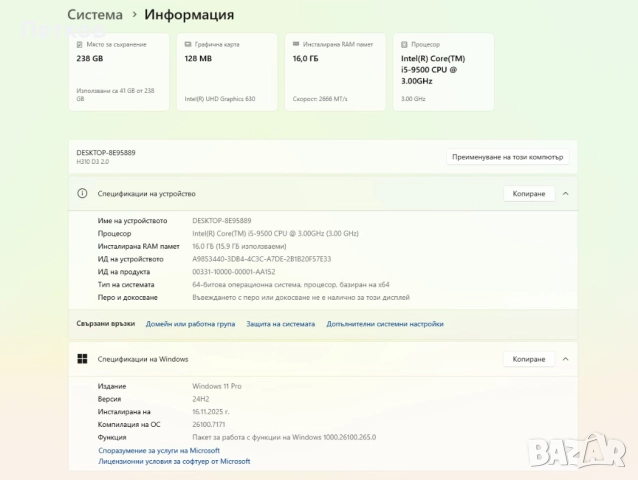Click the Информация page title
Viewport: 638px width, 480px height.
(189, 15)
